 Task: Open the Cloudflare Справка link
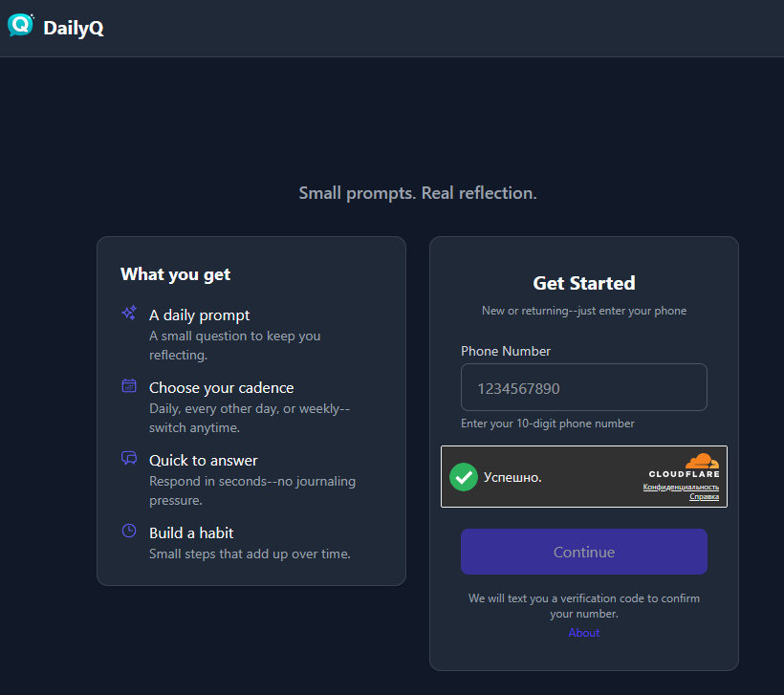[x=704, y=497]
